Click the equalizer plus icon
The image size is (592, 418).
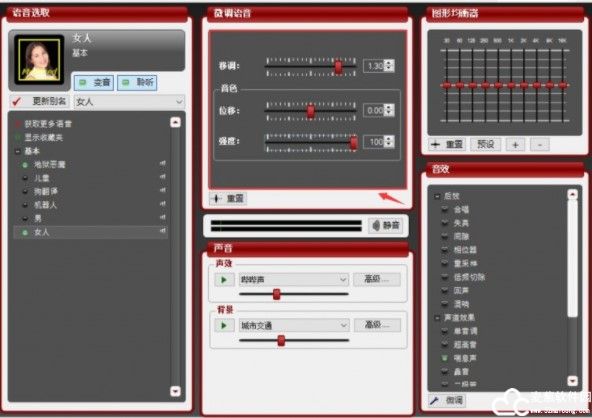[x=515, y=145]
